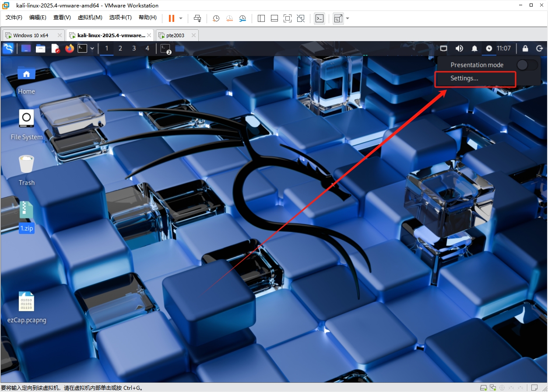This screenshot has height=392, width=548.
Task: Select Settings... in power manager menu
Action: (x=464, y=78)
